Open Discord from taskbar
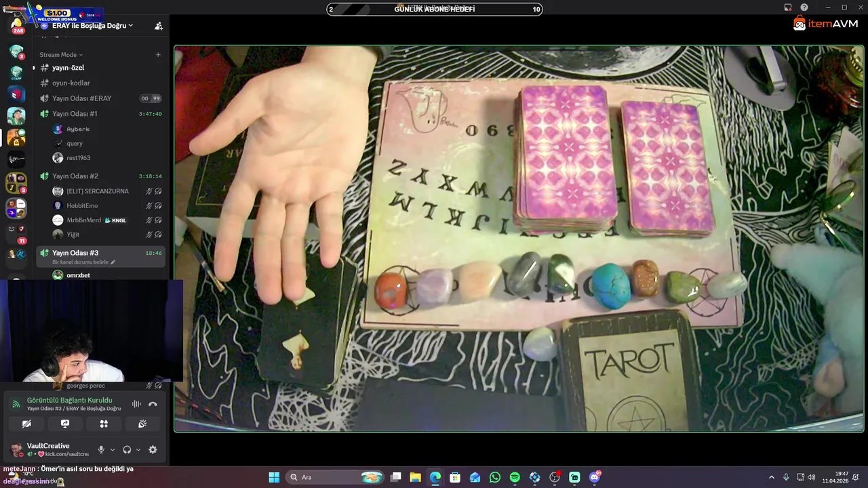The width and height of the screenshot is (868, 488). 595,477
